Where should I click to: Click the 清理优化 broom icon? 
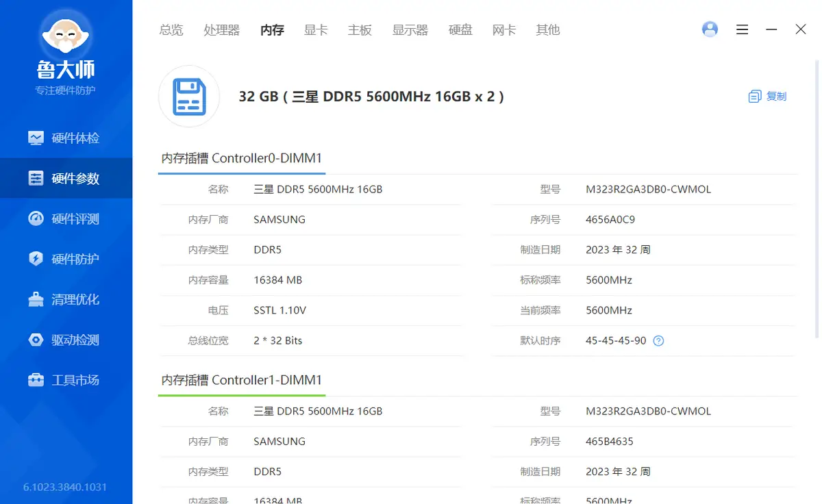coord(36,299)
